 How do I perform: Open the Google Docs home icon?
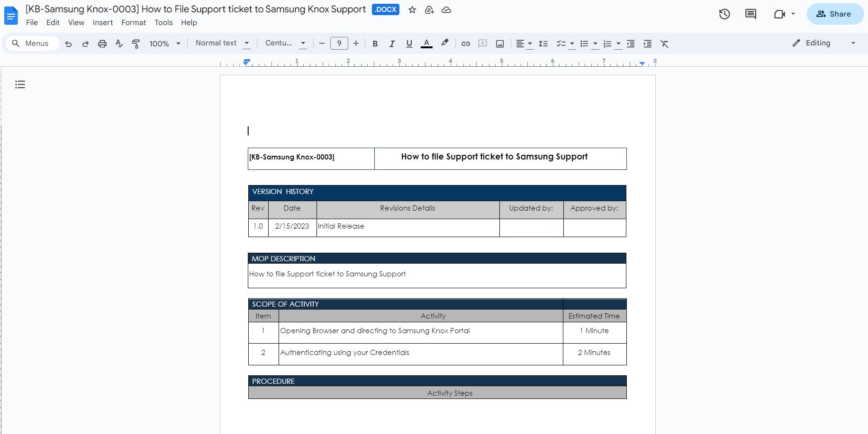[11, 16]
